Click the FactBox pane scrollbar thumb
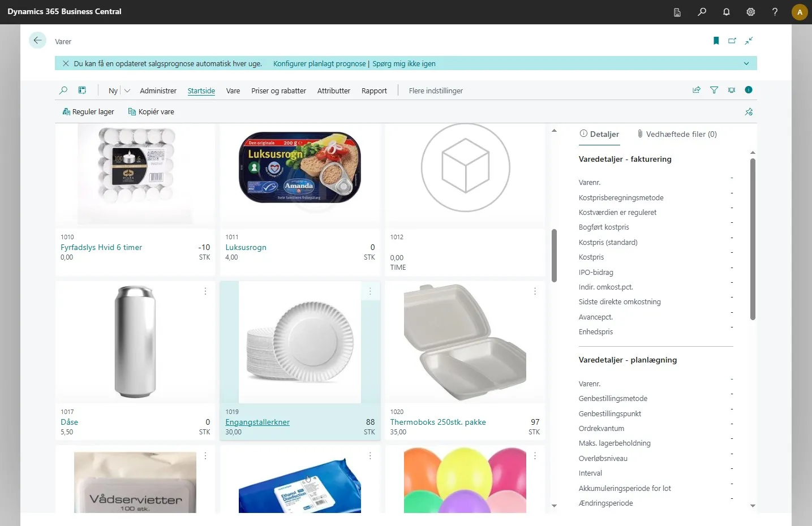Image resolution: width=812 pixels, height=526 pixels. point(753,239)
